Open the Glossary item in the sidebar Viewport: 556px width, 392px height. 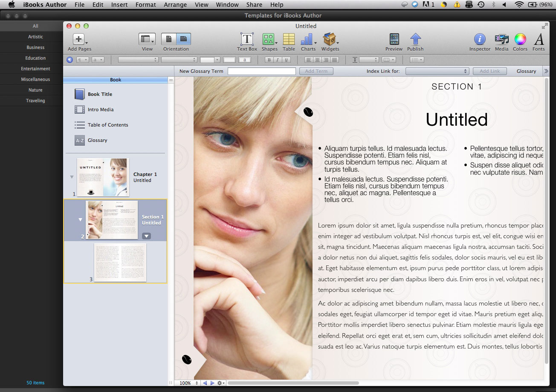tap(91, 140)
